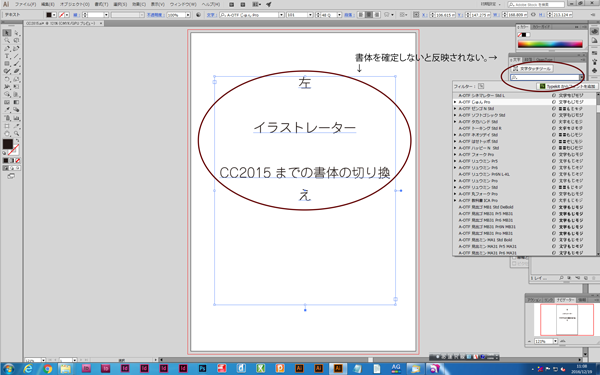600x375 pixels.
Task: Select the Direct Selection tool
Action: [x=16, y=33]
